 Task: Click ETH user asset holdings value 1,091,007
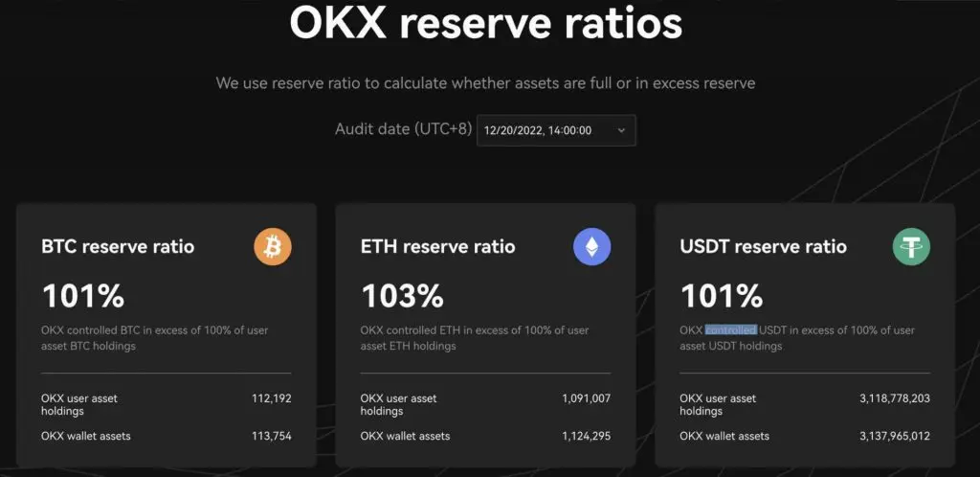(x=586, y=397)
